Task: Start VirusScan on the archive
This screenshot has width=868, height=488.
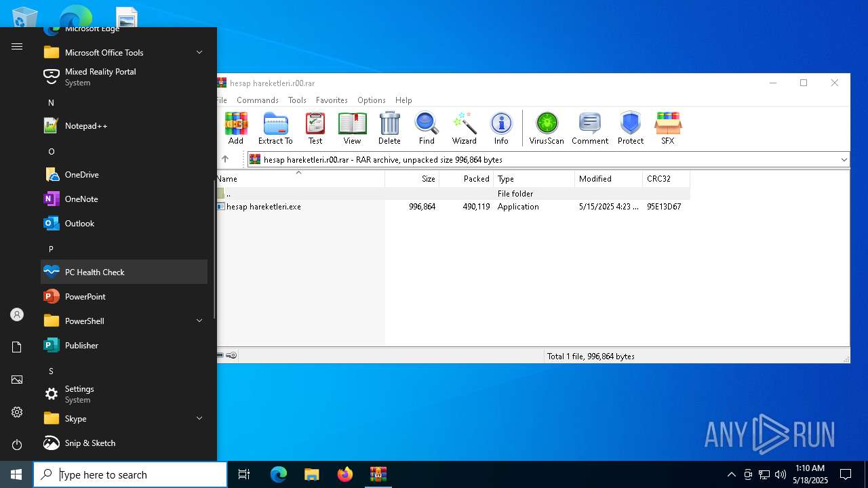Action: tap(547, 129)
